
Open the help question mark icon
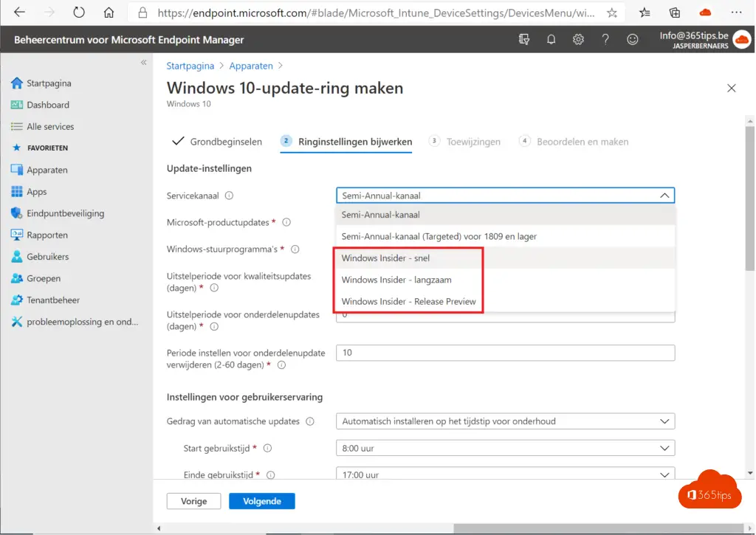(605, 40)
